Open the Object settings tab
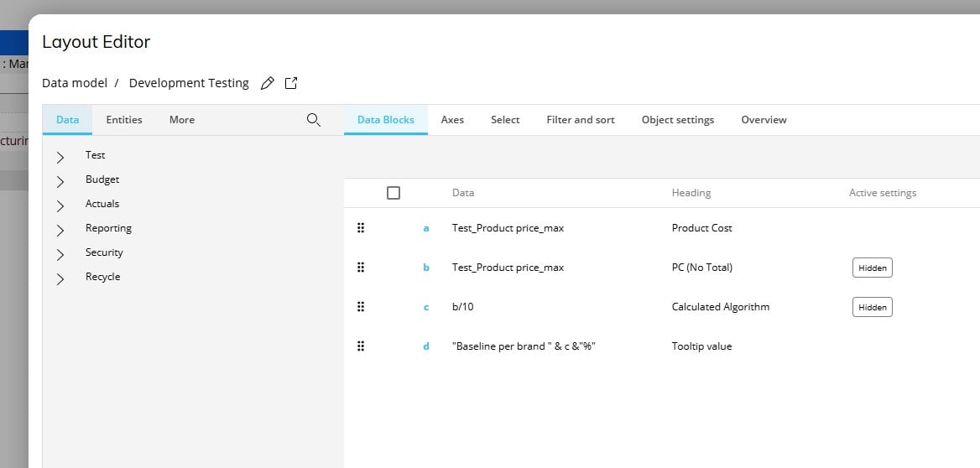This screenshot has height=468, width=980. coord(677,120)
